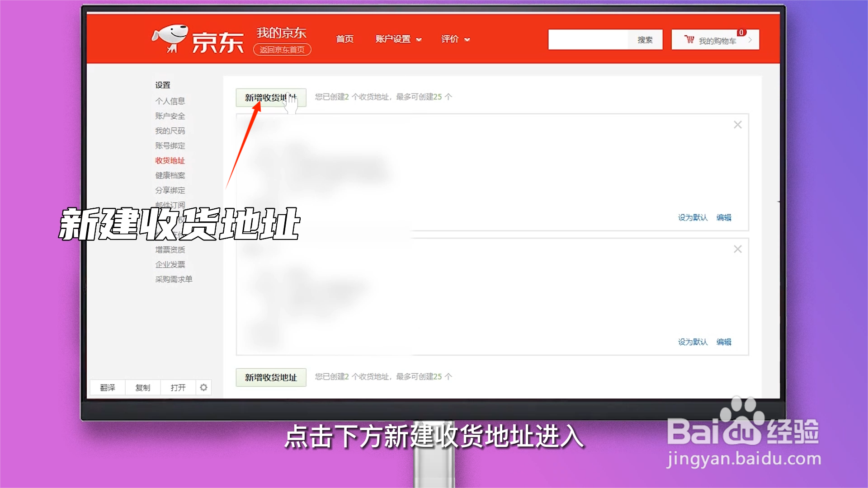The width and height of the screenshot is (868, 488).
Task: Click 编辑 on second address
Action: click(724, 342)
